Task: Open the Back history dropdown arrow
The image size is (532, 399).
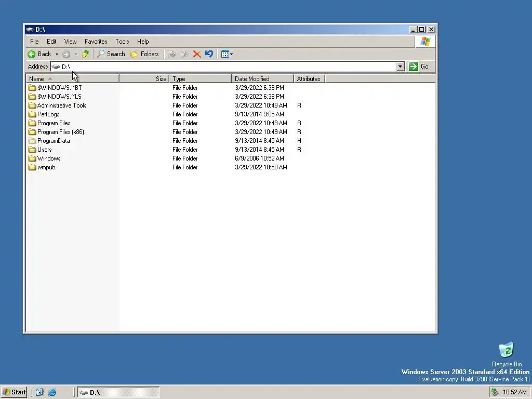Action: [x=57, y=54]
